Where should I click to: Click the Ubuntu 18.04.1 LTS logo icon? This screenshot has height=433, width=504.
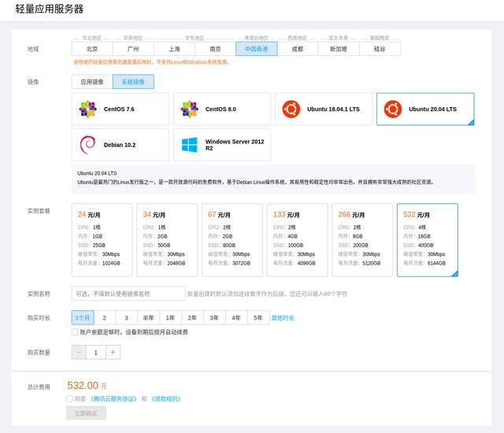[x=291, y=109]
